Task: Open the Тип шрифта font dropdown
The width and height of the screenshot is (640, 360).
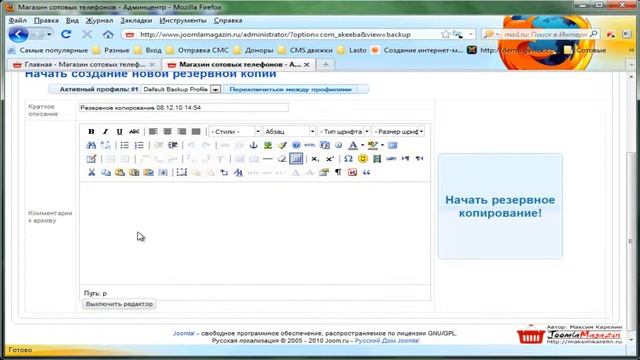Action: pyautogui.click(x=344, y=131)
